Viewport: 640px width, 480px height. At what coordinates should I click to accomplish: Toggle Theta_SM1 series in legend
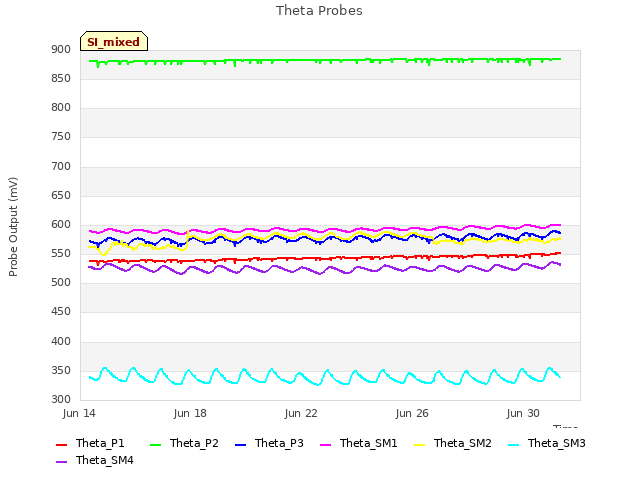point(359,443)
